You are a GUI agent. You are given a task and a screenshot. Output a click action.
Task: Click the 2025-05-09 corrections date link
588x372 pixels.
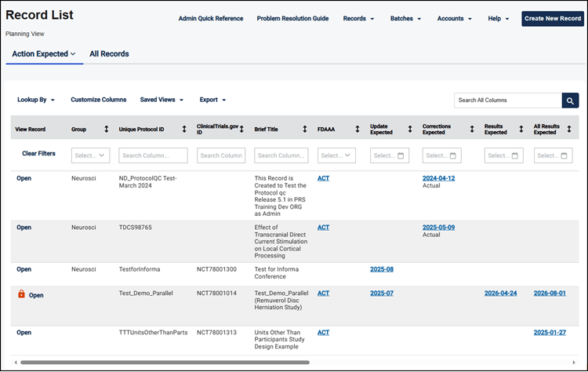(x=439, y=228)
